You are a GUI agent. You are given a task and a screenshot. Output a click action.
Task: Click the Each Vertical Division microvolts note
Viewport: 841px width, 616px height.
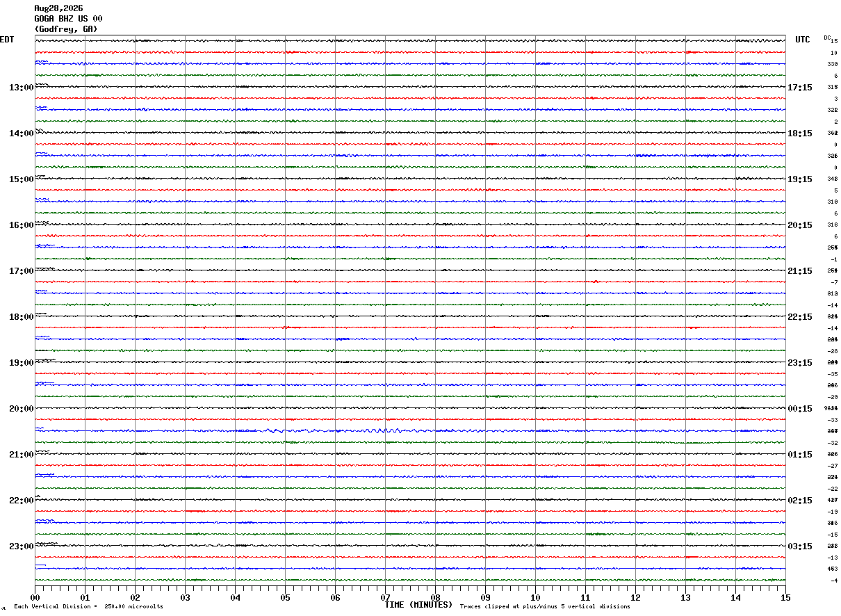(88, 606)
